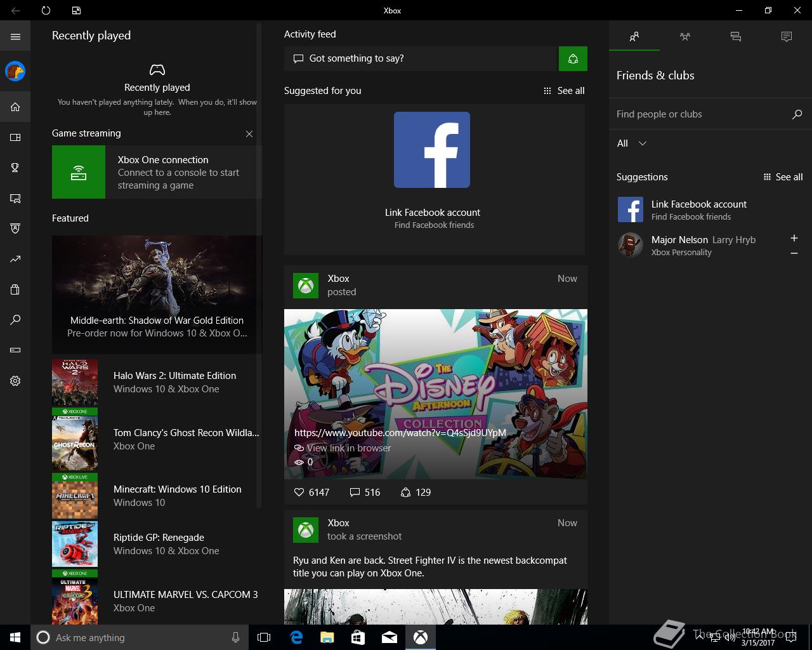Open Mail app from taskbar

(x=390, y=637)
